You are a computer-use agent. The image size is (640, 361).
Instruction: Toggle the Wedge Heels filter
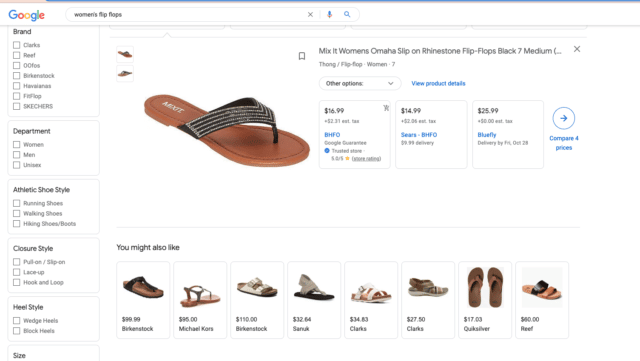pos(16,321)
